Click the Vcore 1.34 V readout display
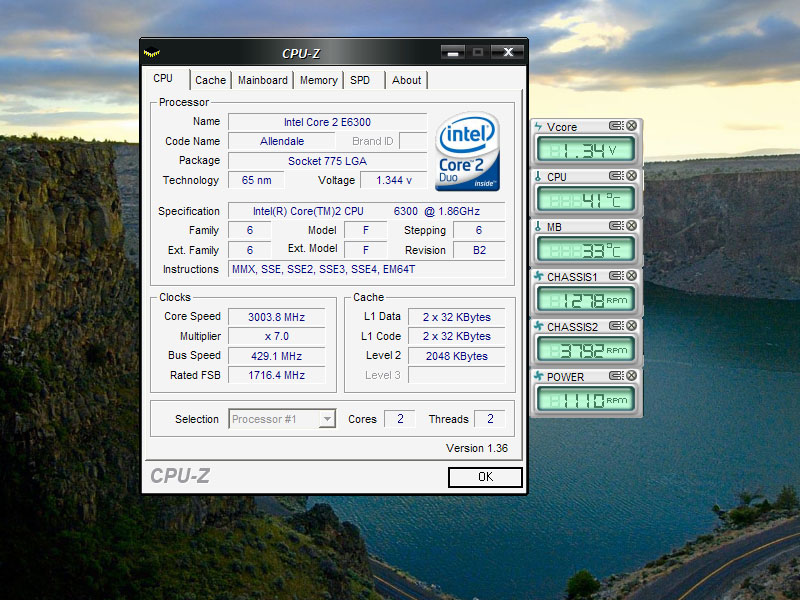This screenshot has width=800, height=600. (x=586, y=150)
